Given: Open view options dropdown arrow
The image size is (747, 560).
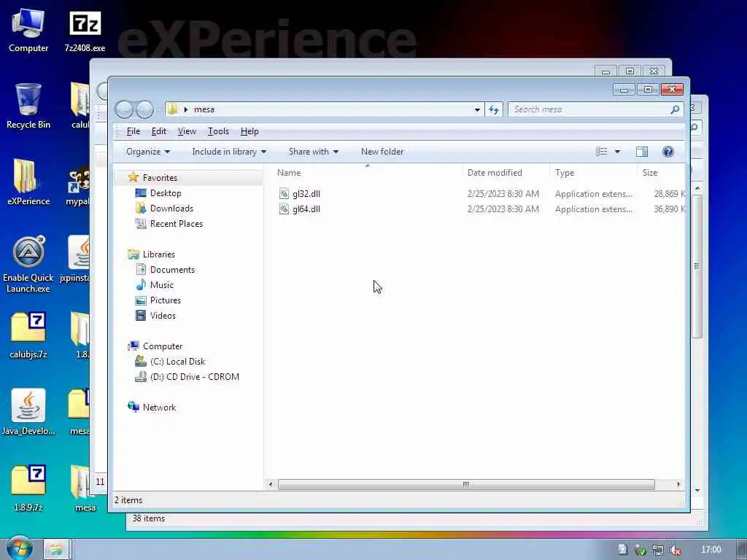Looking at the screenshot, I should pyautogui.click(x=617, y=152).
